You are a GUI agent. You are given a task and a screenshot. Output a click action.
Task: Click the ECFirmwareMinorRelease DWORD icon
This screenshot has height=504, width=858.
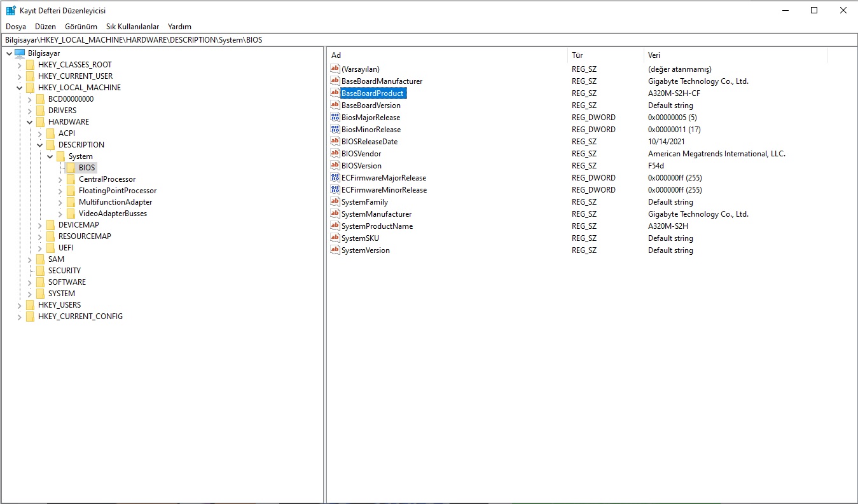335,190
